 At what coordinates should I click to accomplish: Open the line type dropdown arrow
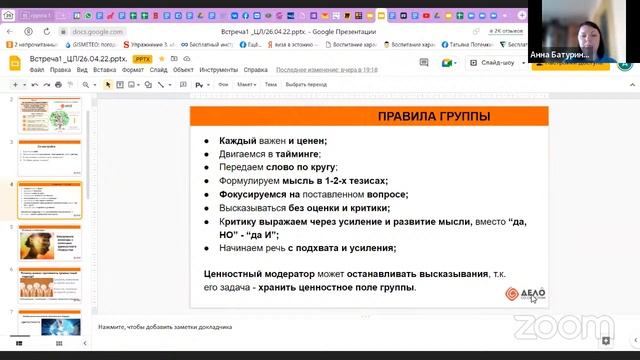[x=170, y=85]
